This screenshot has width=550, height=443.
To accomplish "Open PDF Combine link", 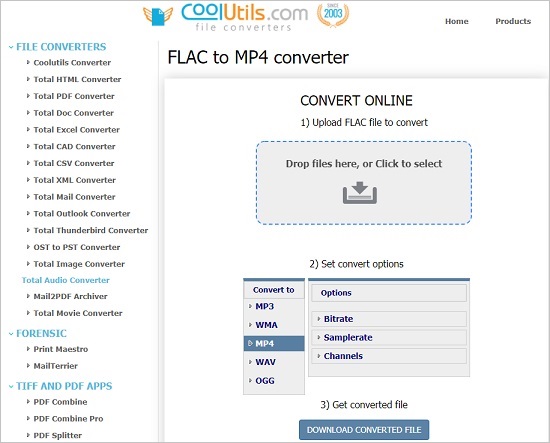I will (60, 402).
